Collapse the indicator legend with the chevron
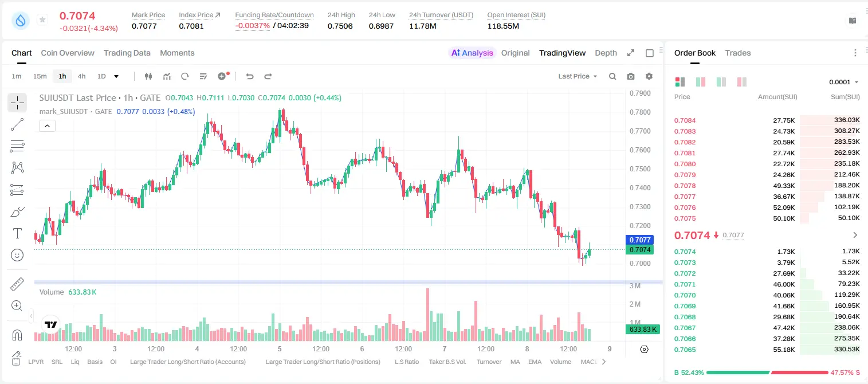This screenshot has width=868, height=384. click(x=47, y=126)
